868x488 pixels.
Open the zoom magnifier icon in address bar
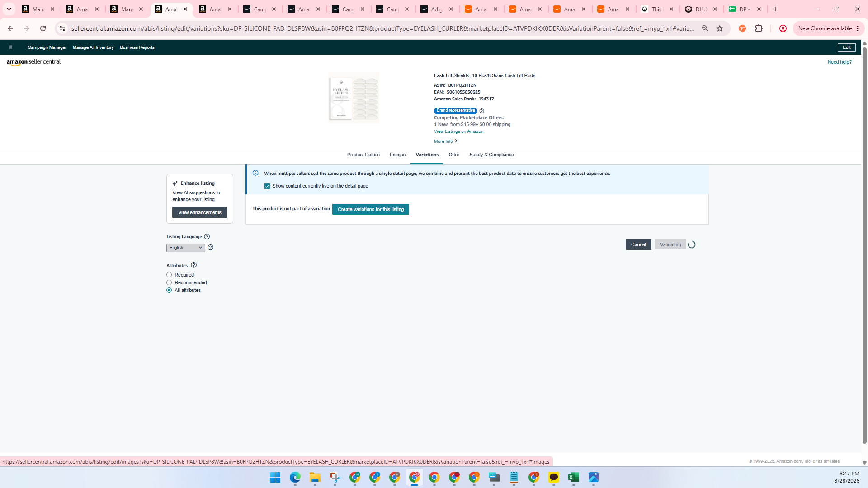click(705, 28)
